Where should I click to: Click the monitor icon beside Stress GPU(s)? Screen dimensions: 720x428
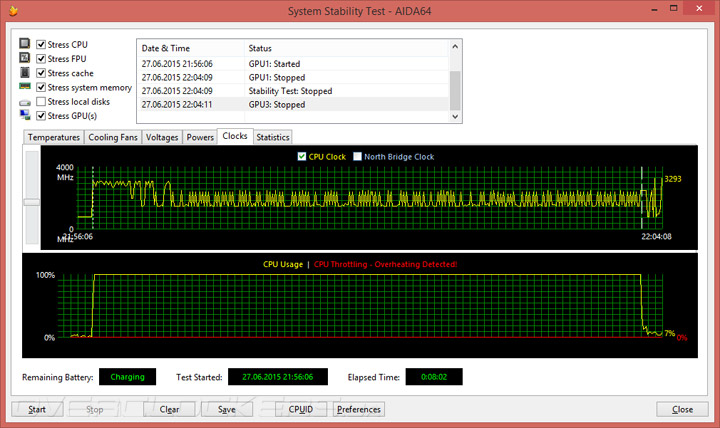pyautogui.click(x=25, y=115)
